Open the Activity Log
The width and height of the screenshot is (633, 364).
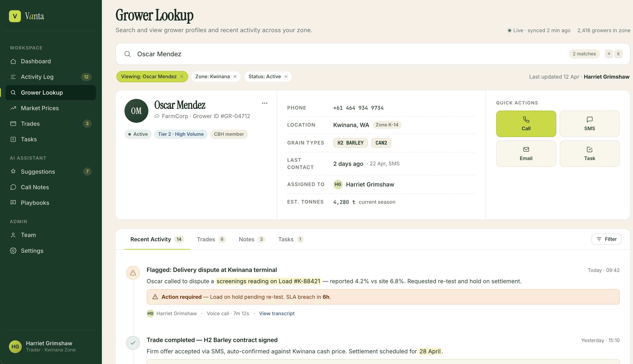coord(37,77)
